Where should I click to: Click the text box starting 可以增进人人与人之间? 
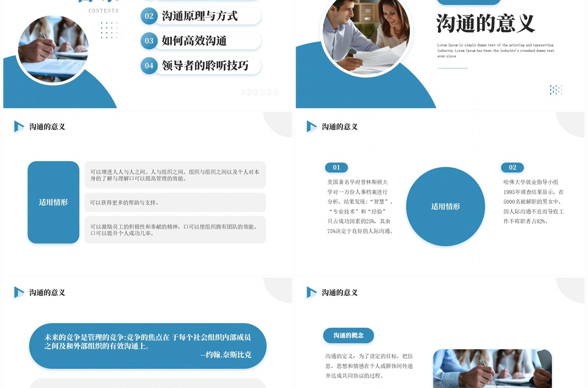[175, 175]
